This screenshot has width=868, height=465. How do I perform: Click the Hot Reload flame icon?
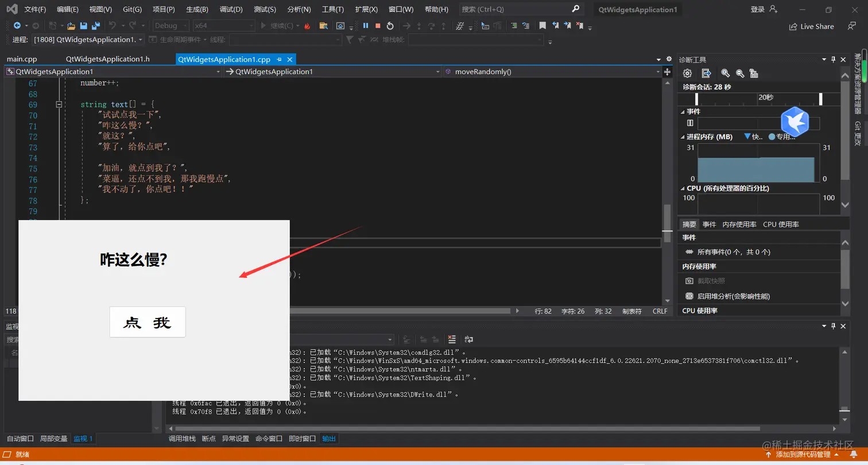point(307,26)
